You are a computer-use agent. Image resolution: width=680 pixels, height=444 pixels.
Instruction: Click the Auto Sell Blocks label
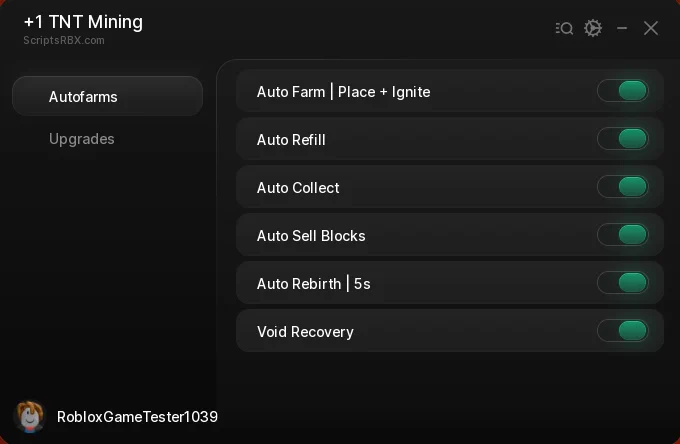[x=311, y=236]
